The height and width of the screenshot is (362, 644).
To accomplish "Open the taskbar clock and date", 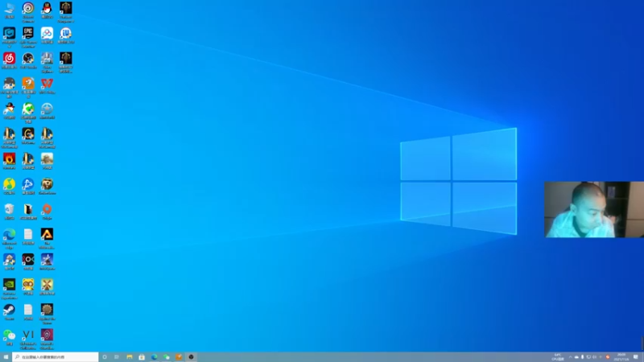I will tap(621, 357).
